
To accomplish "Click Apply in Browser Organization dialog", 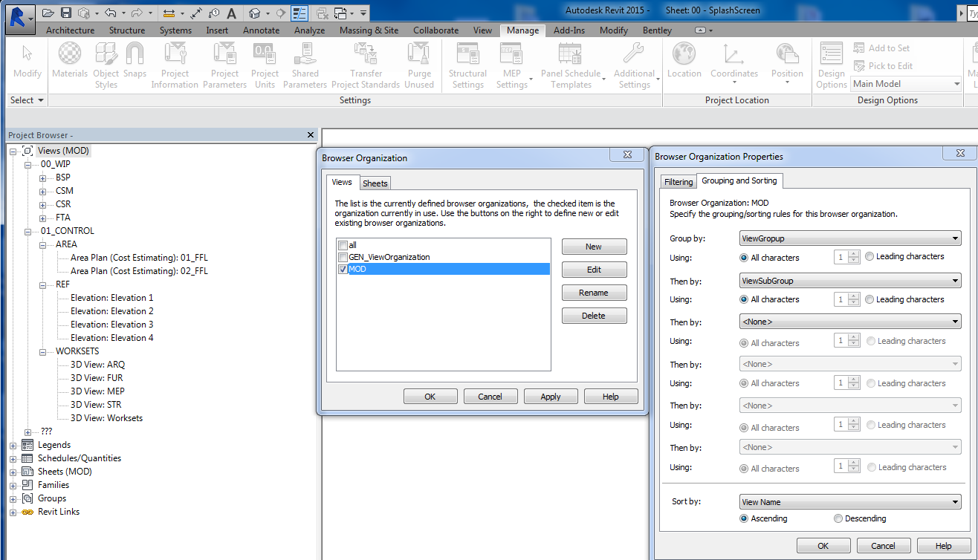I will click(551, 397).
